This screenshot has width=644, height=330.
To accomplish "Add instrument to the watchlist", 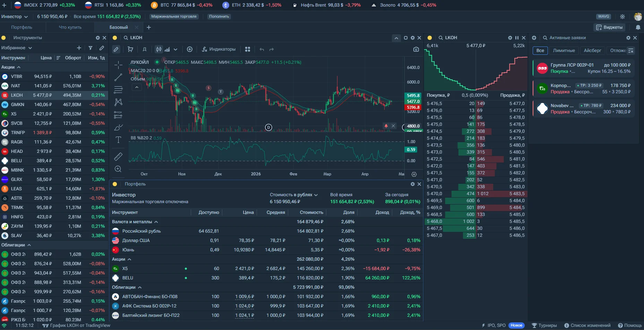I will tap(79, 48).
